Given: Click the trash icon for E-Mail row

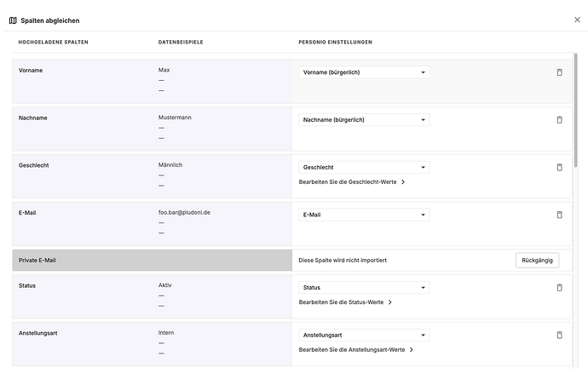Looking at the screenshot, I should [559, 215].
